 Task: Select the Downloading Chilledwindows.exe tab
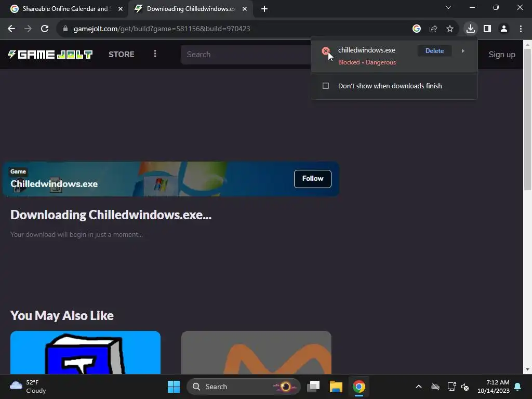tap(191, 9)
